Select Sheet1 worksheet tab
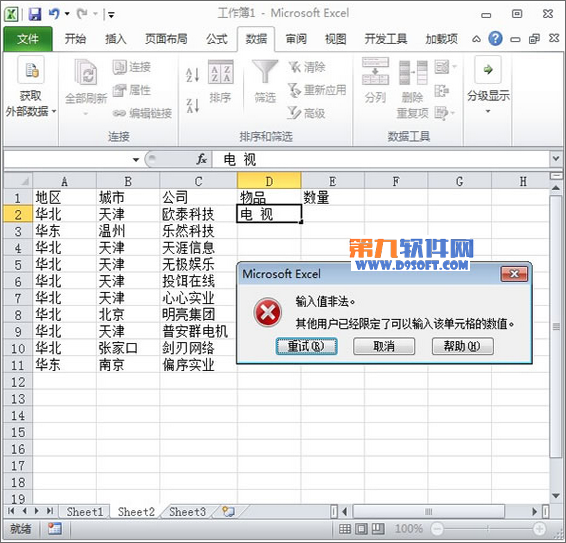The image size is (566, 543). pyautogui.click(x=85, y=512)
